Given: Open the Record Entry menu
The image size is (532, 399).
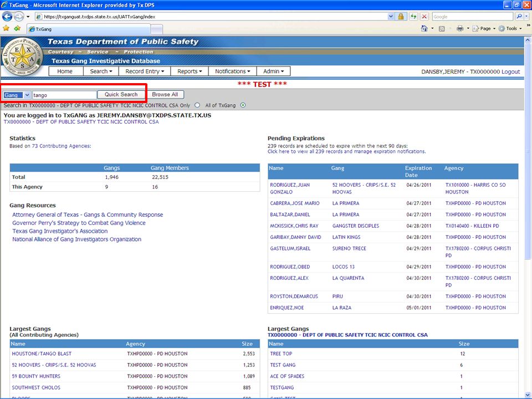Looking at the screenshot, I should [x=145, y=71].
